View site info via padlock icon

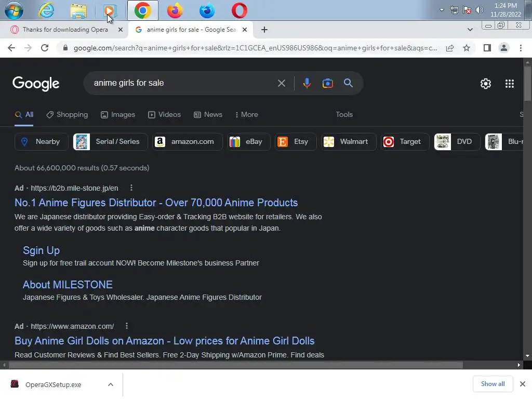tap(65, 48)
